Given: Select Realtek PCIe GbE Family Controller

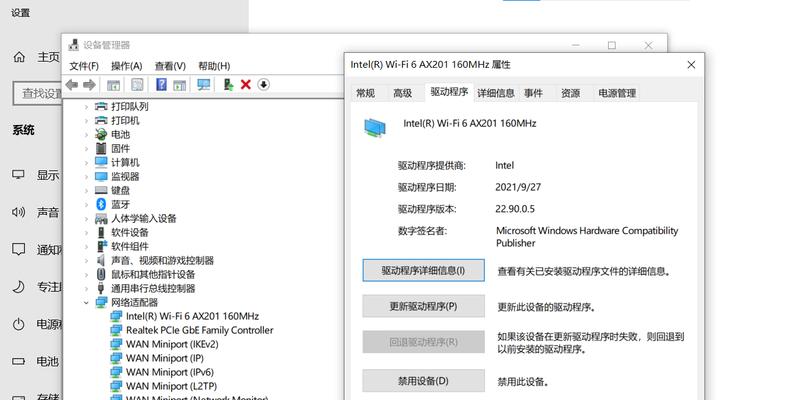Looking at the screenshot, I should coord(199,331).
